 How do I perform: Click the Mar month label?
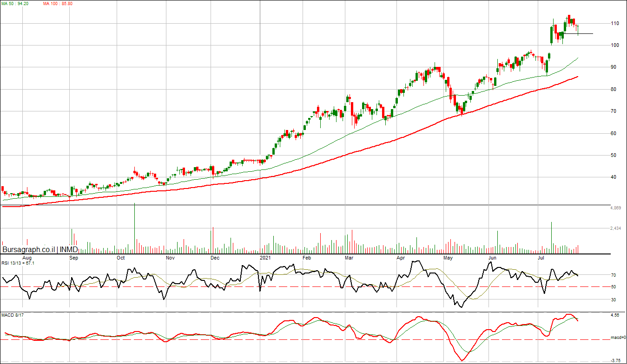click(349, 257)
